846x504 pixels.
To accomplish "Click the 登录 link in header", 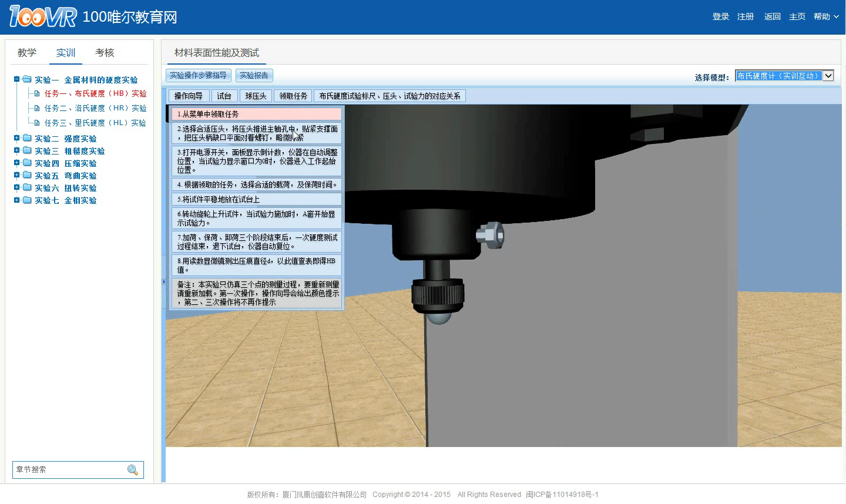I will click(x=720, y=16).
